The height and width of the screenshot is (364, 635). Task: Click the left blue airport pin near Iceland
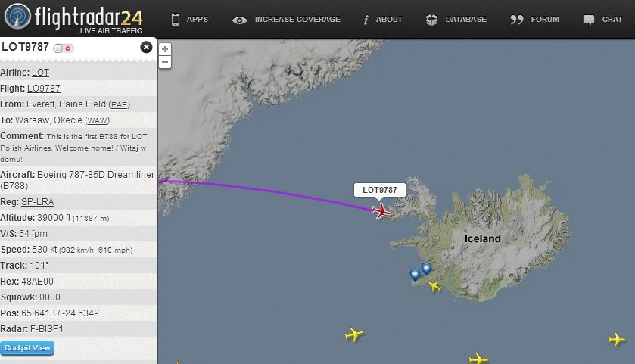click(415, 275)
